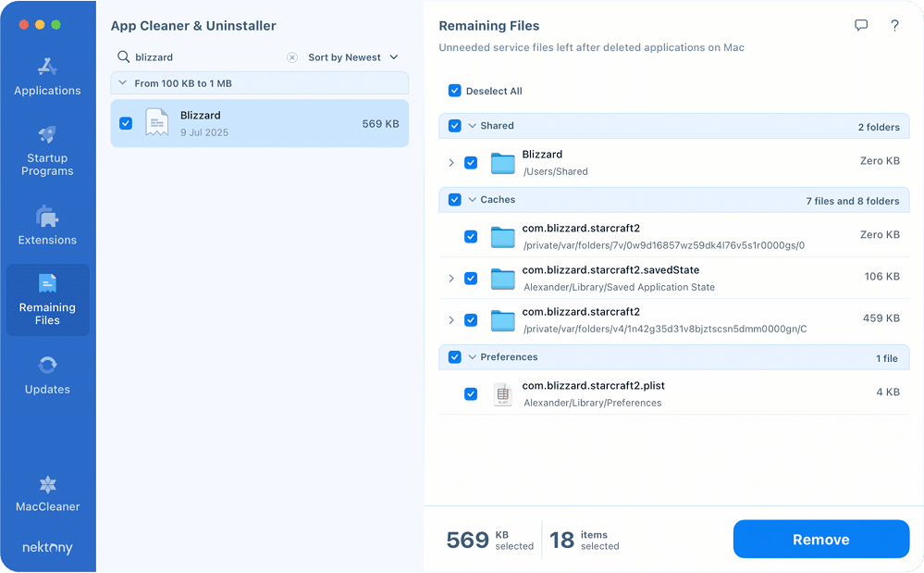Click the 18 items selected counter

click(x=584, y=540)
